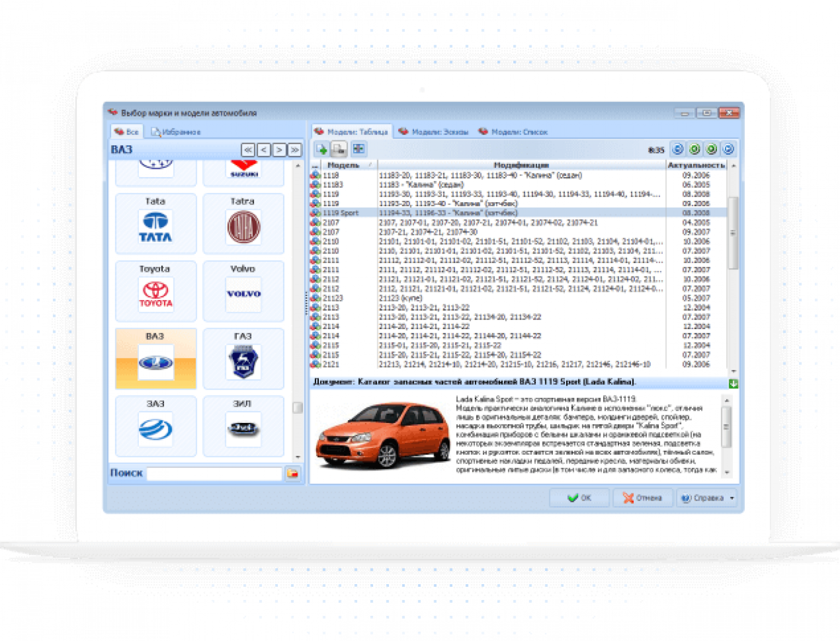
Task: Sort table by Модель column header
Action: (343, 165)
